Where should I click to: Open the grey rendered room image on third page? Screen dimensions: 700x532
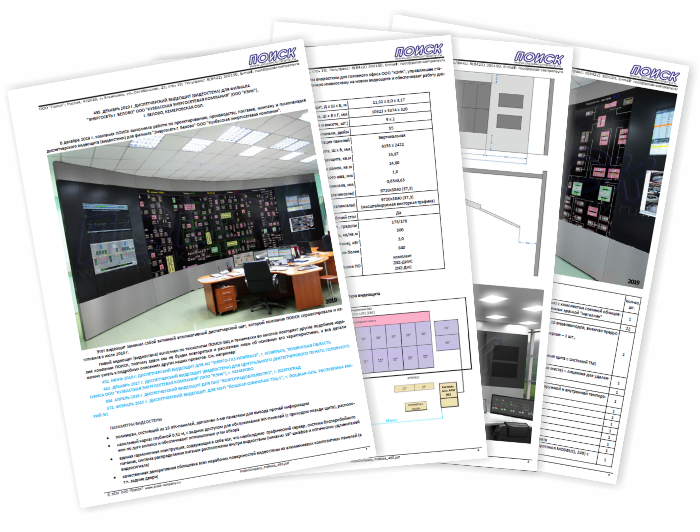point(509,362)
